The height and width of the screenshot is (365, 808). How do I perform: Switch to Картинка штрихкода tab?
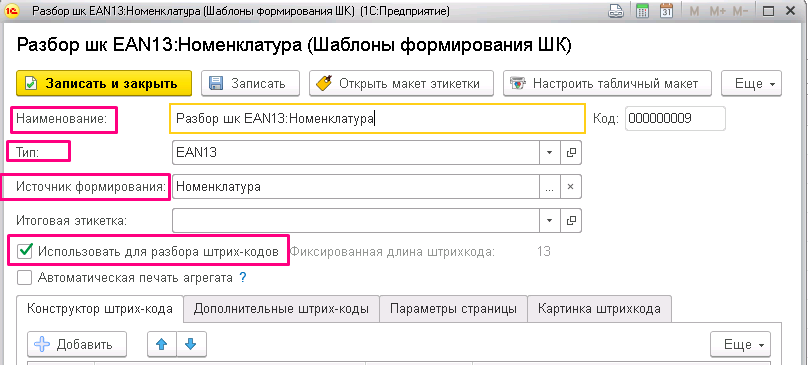599,309
